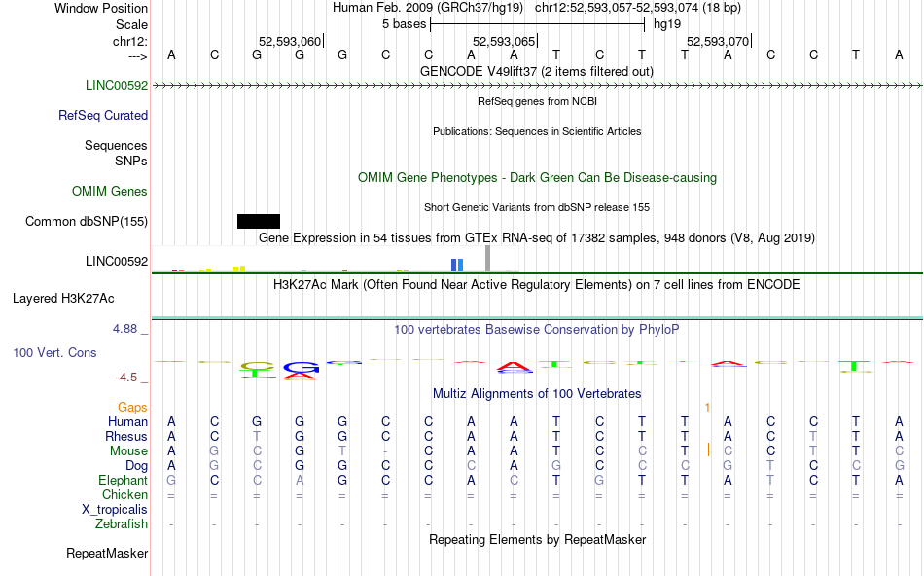Select the Rhesus species label
924x576 pixels.
(x=126, y=436)
